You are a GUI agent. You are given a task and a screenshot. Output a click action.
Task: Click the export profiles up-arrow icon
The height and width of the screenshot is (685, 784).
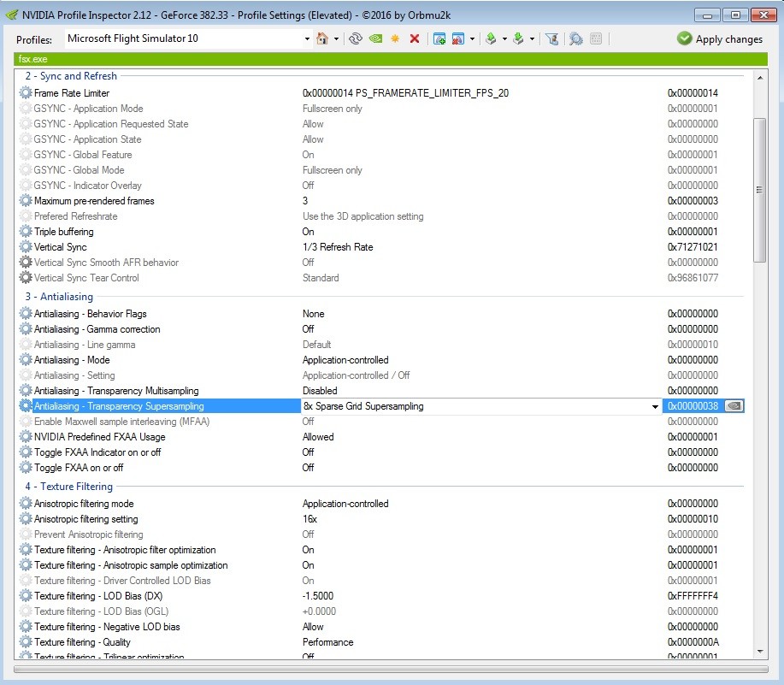[491, 38]
